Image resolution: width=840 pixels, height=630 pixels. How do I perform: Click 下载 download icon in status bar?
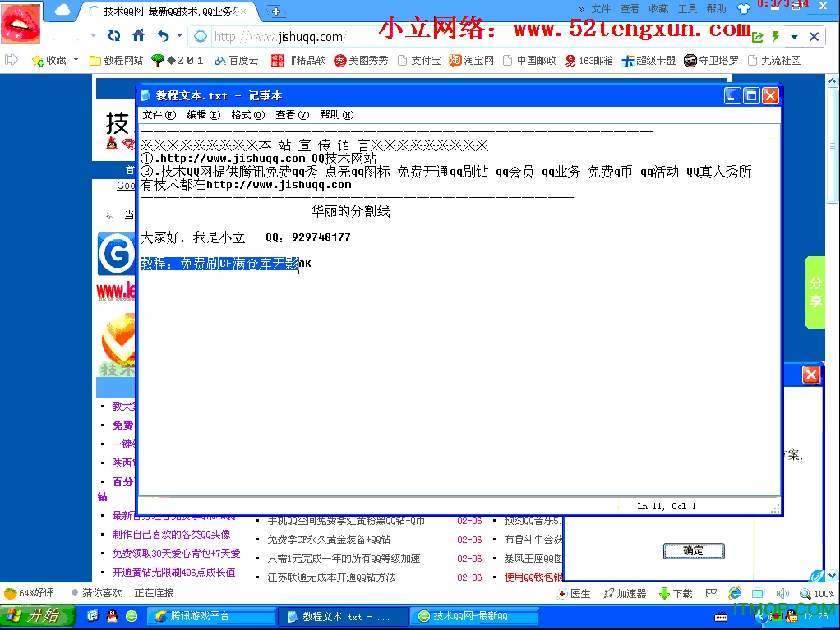click(665, 593)
